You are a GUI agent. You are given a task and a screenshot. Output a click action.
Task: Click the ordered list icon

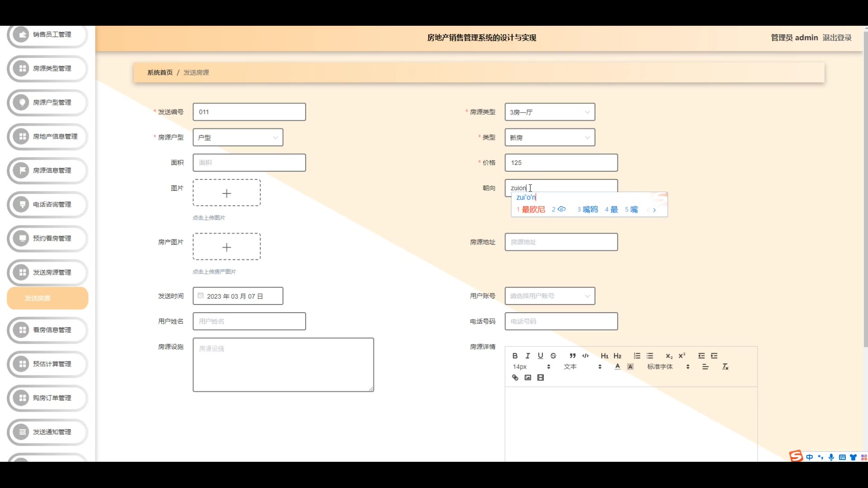(637, 356)
